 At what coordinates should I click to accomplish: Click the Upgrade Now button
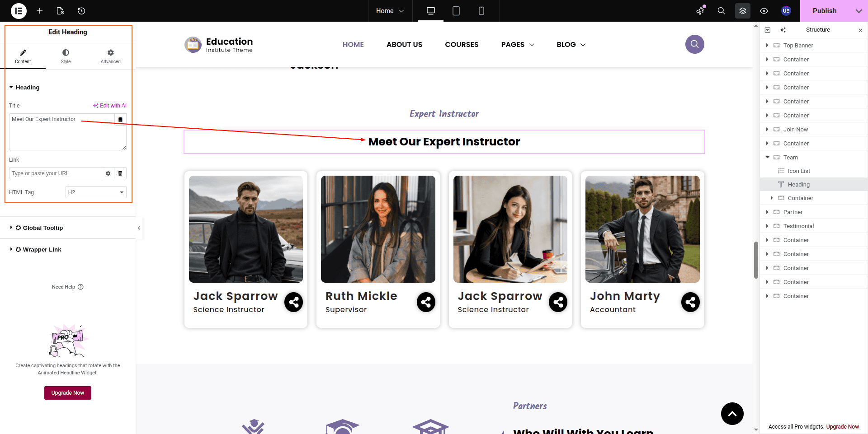pyautogui.click(x=68, y=393)
